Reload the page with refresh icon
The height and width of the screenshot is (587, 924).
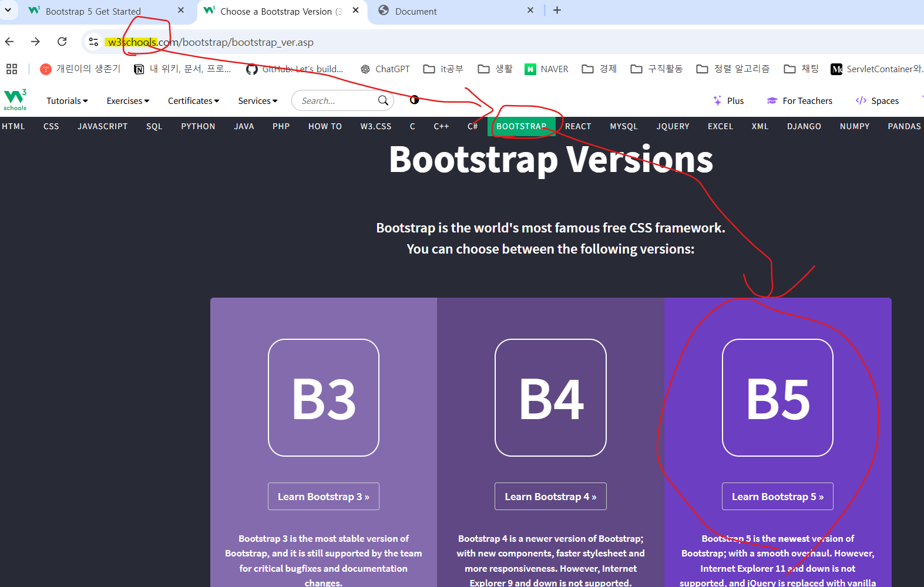click(x=62, y=42)
